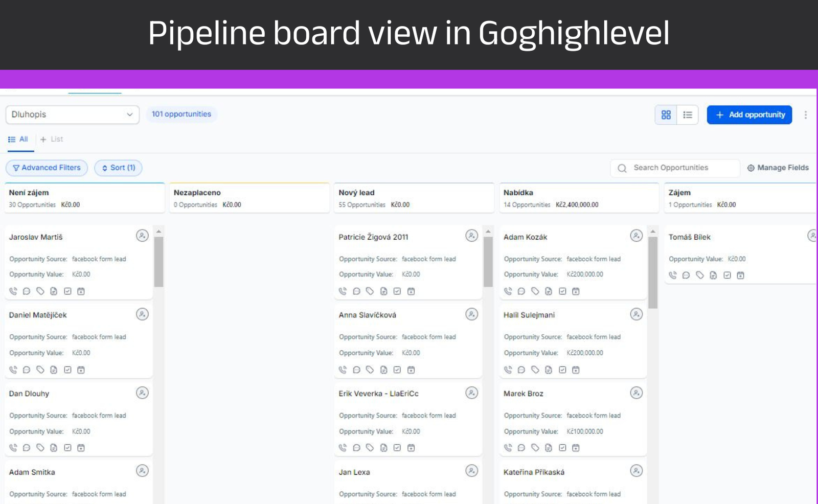Open the conversation icon on Daniel Matějíček card
The image size is (818, 504).
[x=27, y=370]
